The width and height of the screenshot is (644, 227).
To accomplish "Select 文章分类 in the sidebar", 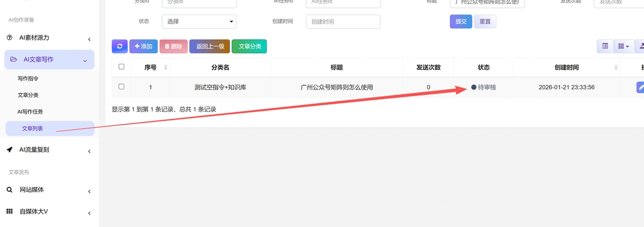I will 28,95.
